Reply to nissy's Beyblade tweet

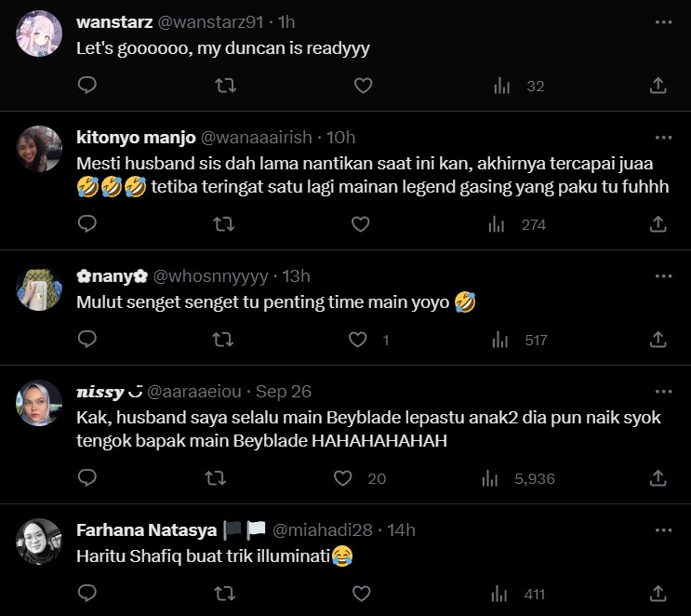tap(86, 478)
